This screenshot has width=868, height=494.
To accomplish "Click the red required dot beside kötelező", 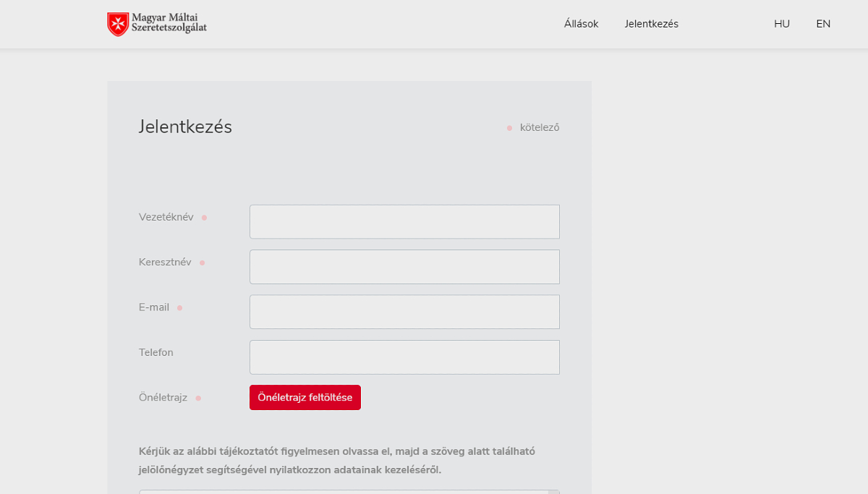I will 509,128.
